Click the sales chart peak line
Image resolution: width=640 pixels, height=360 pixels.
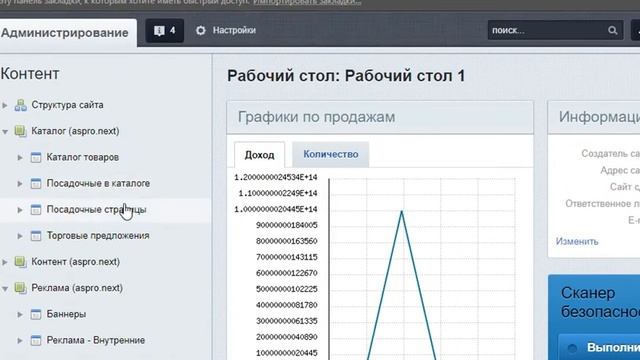pos(402,212)
